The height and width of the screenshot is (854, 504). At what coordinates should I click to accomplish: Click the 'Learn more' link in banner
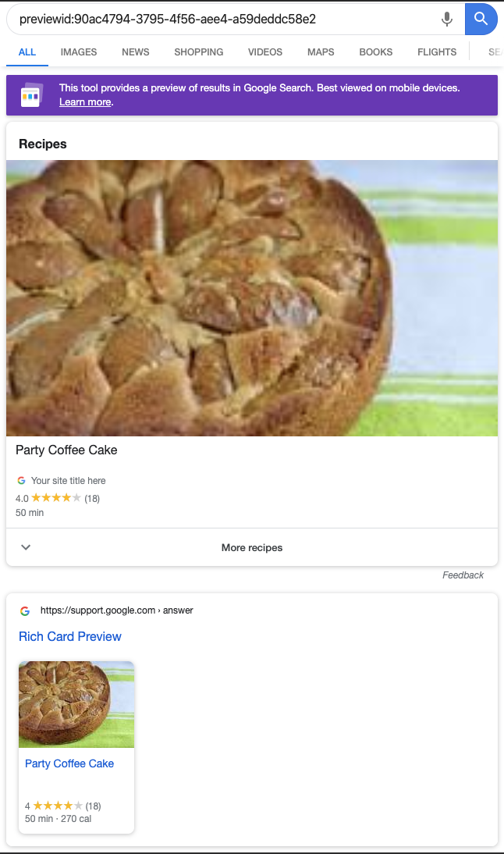85,102
